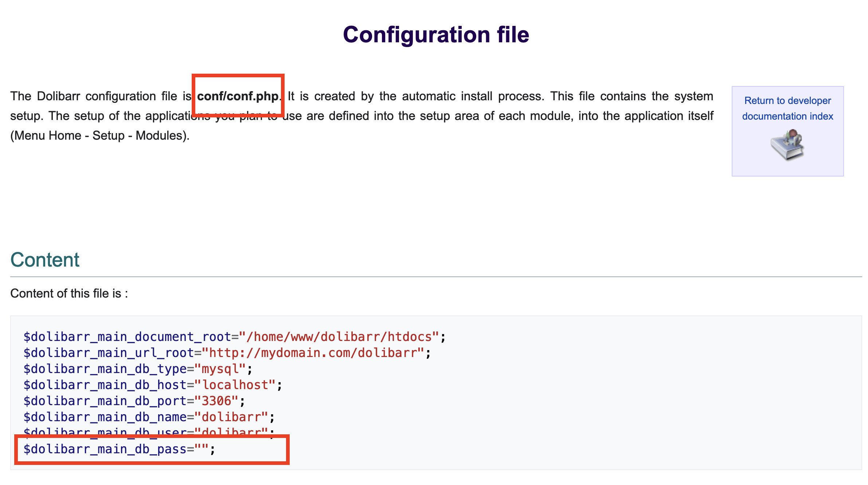Click the "dolibarr" database name value
Screen dimensions: 868x485
click(231, 417)
